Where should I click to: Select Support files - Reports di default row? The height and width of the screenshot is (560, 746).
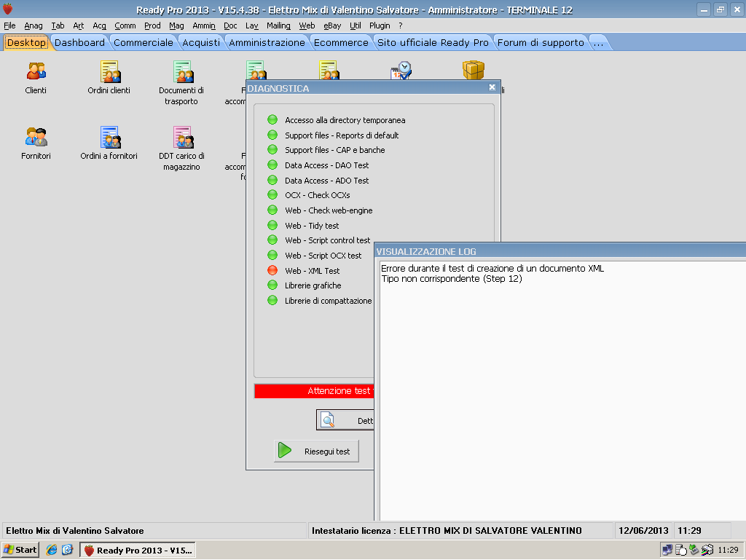[x=342, y=135]
